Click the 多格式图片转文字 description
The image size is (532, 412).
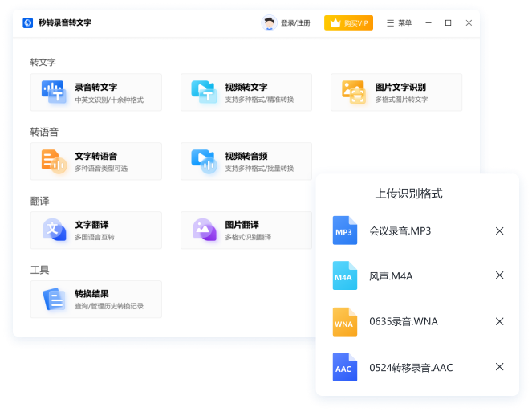coord(402,100)
